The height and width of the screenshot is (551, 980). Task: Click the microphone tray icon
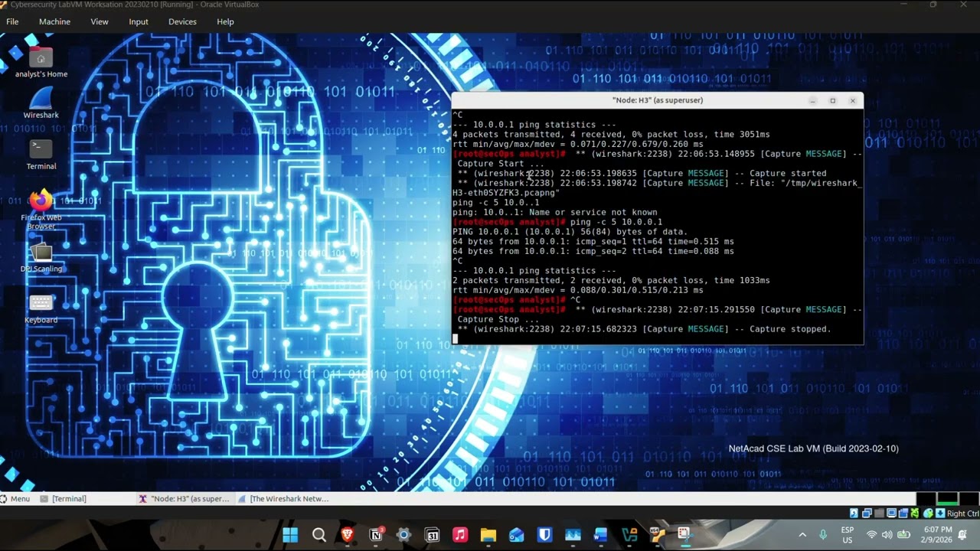tap(823, 535)
